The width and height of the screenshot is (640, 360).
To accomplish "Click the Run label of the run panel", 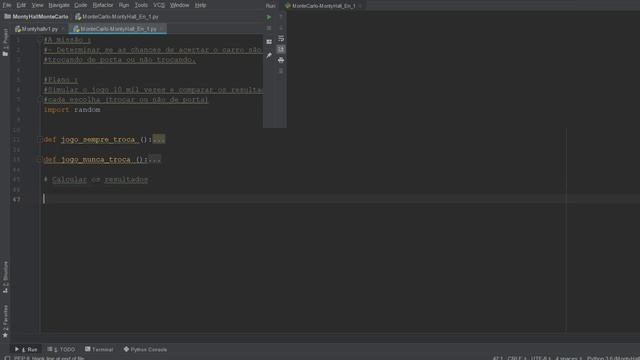I will [x=271, y=6].
